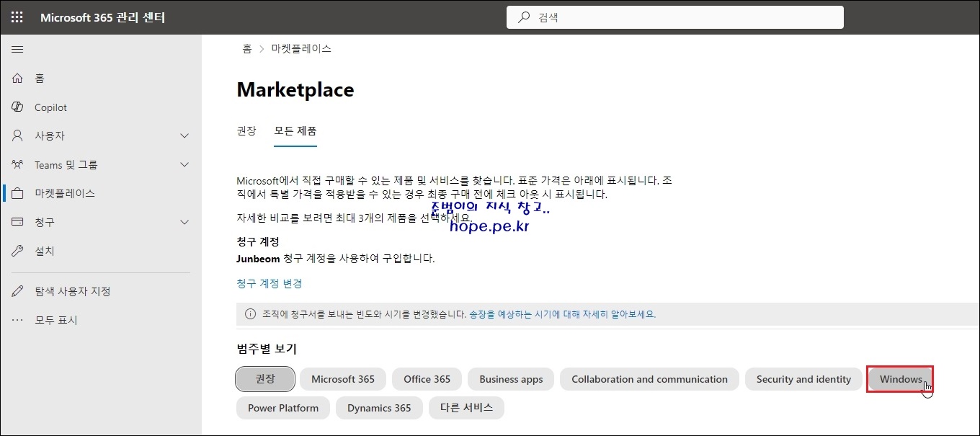Collapse the navigation hamburger menu

point(17,49)
